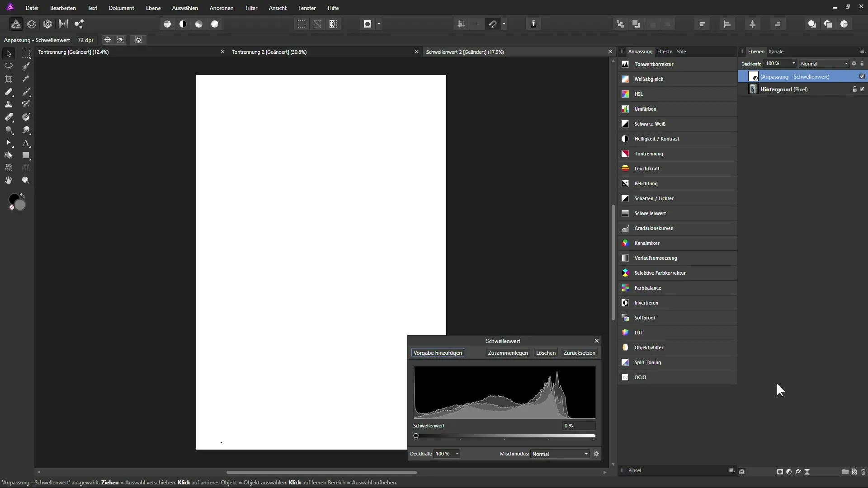
Task: Toggle the snapping magnet icon
Action: 493,24
